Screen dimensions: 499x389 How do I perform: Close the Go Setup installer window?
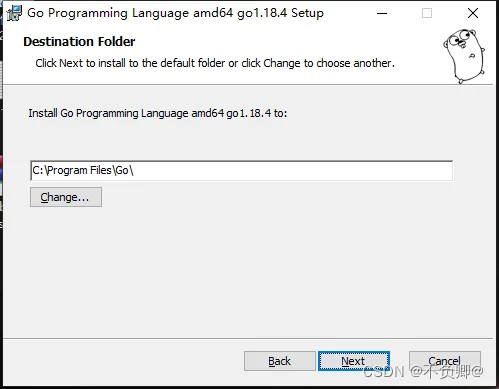473,13
